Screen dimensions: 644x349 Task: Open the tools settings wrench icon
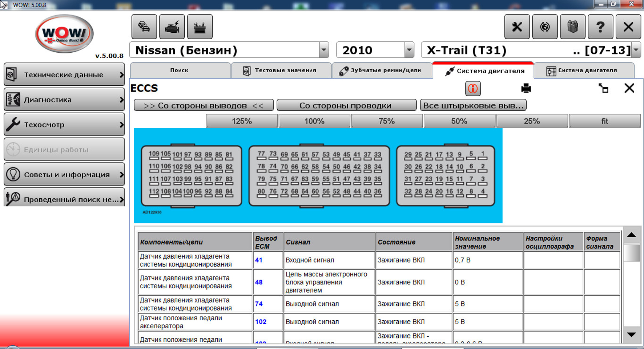(x=517, y=27)
